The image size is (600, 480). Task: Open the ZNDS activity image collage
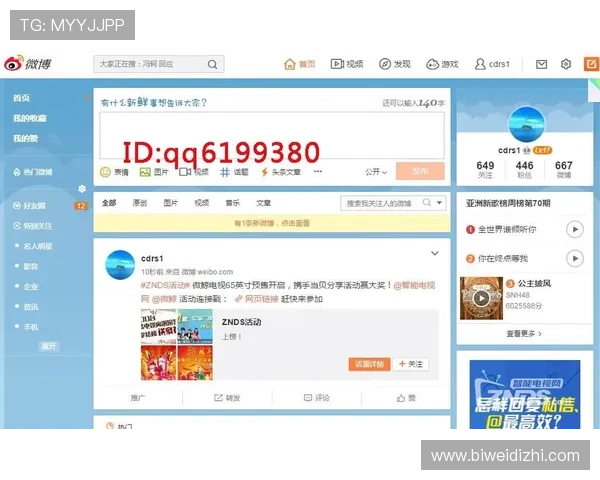[x=177, y=344]
